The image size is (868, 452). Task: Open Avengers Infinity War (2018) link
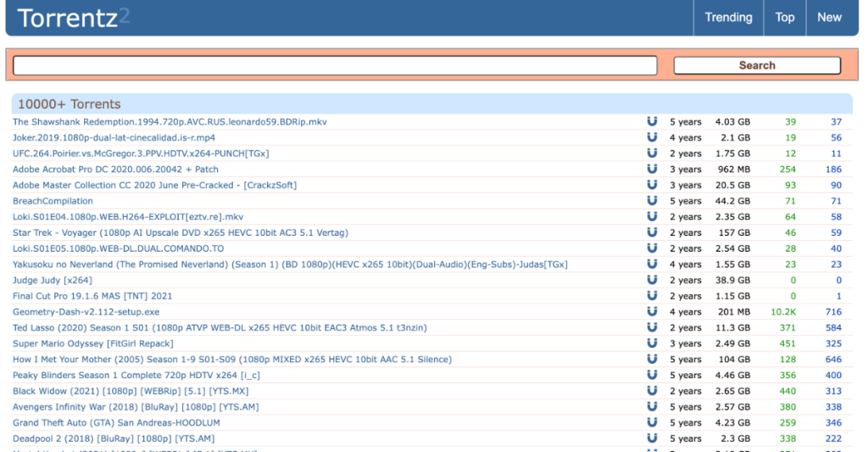tap(136, 406)
